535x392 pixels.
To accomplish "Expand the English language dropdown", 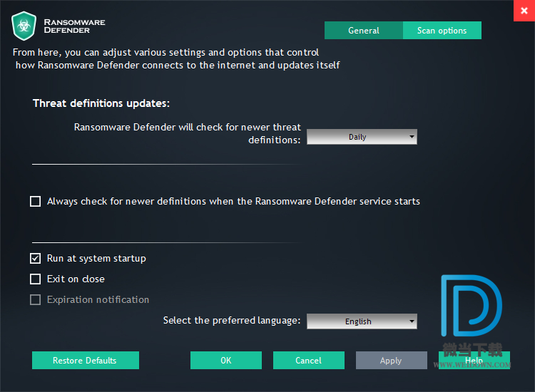I will [x=362, y=321].
